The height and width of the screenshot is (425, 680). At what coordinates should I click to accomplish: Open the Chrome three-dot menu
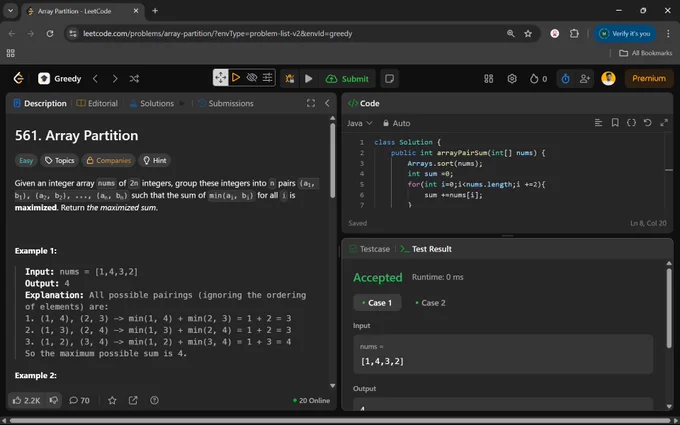[668, 33]
